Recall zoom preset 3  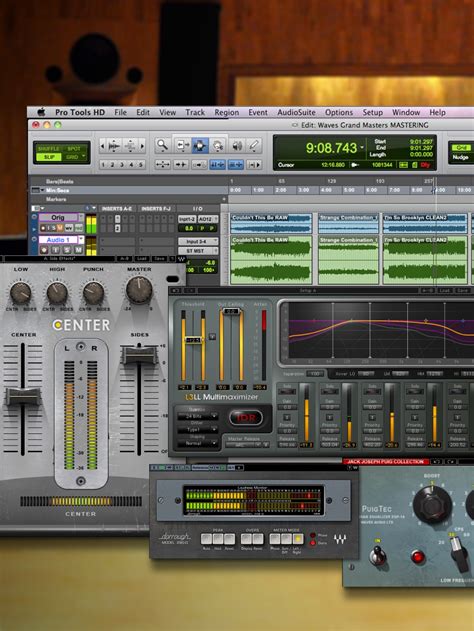pos(122,165)
